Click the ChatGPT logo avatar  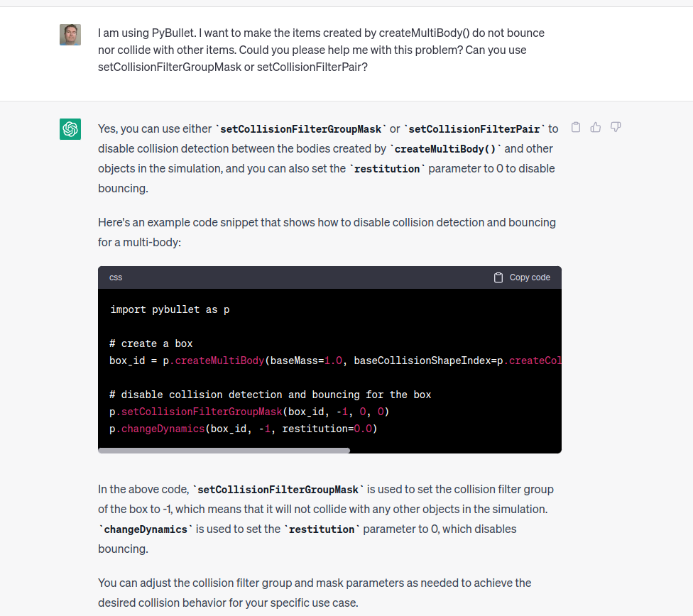(x=70, y=129)
